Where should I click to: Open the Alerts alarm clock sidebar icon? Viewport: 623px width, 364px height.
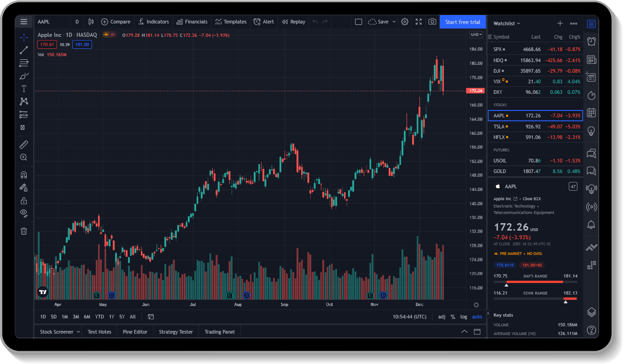[x=592, y=41]
